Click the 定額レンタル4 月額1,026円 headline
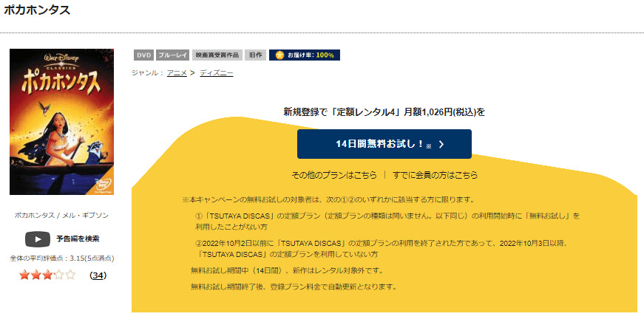The height and width of the screenshot is (322, 644). pyautogui.click(x=384, y=112)
